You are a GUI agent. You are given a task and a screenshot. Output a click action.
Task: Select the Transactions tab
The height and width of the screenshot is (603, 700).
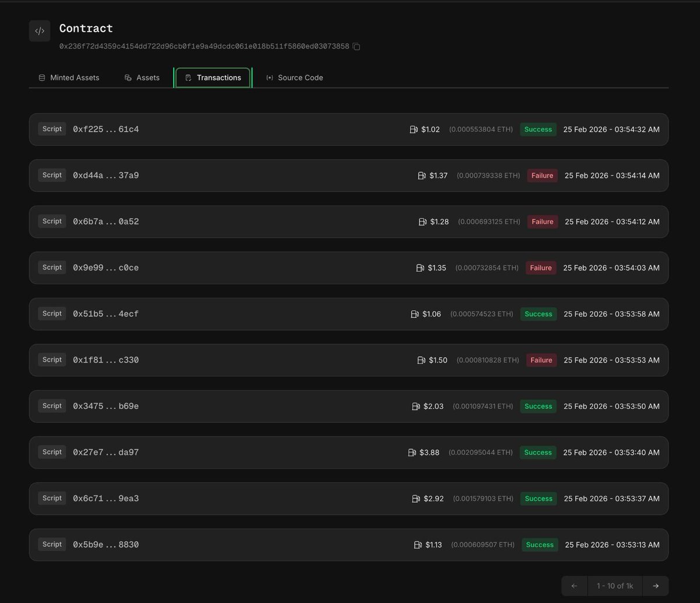[x=213, y=78]
